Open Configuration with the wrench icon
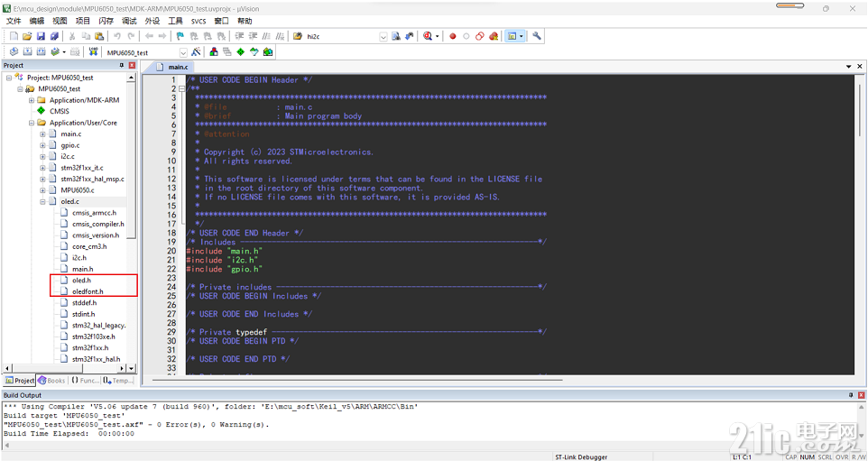This screenshot has width=868, height=461. tap(537, 36)
